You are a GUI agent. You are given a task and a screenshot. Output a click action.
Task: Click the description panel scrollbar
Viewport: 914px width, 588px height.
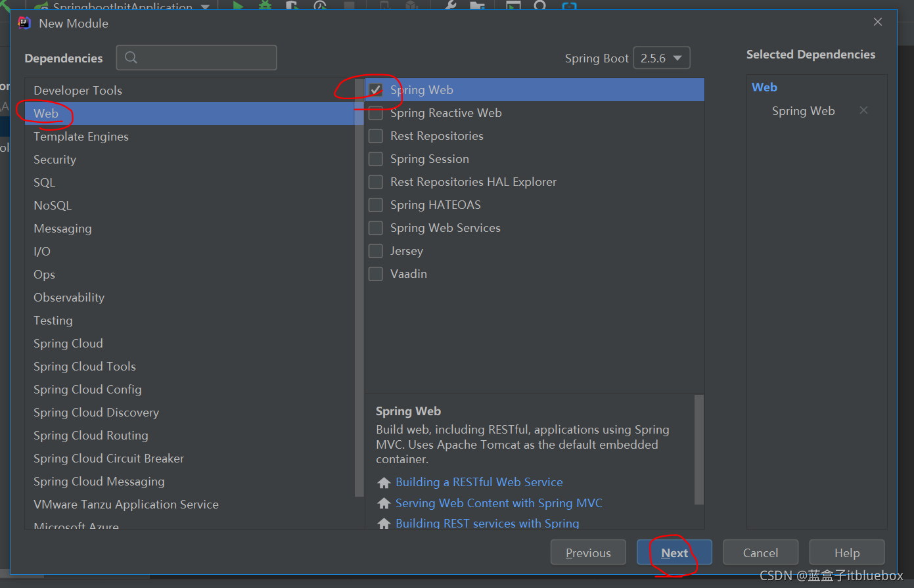tap(698, 449)
